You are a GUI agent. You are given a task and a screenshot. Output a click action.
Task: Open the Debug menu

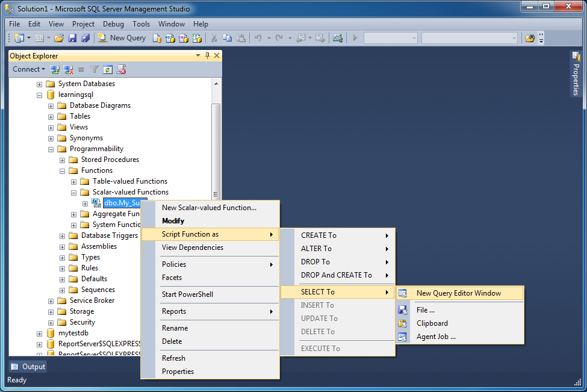pos(113,24)
